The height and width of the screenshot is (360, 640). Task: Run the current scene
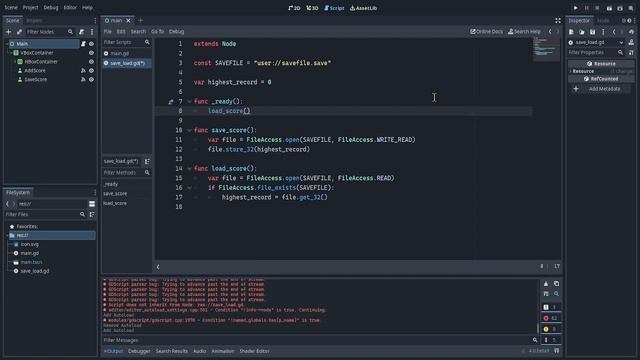point(609,8)
